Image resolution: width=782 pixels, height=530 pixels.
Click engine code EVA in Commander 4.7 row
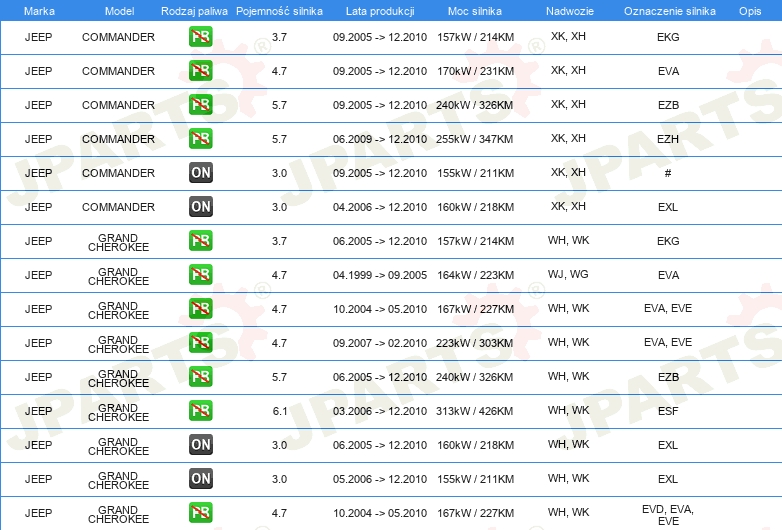click(x=668, y=71)
